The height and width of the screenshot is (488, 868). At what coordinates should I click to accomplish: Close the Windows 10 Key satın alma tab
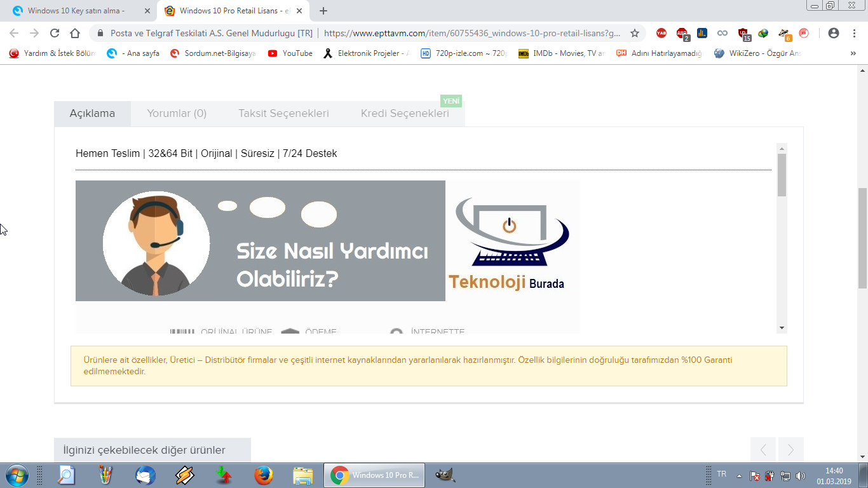click(x=147, y=11)
